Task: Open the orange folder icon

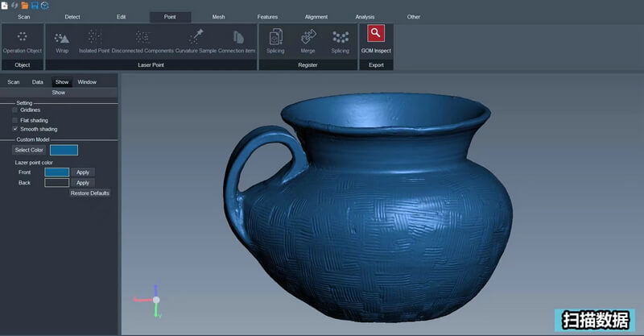Action: (x=25, y=6)
